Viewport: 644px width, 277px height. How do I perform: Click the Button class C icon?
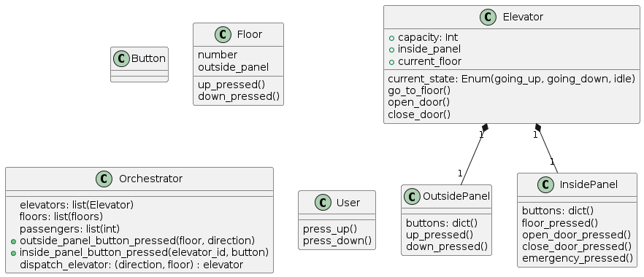(122, 58)
